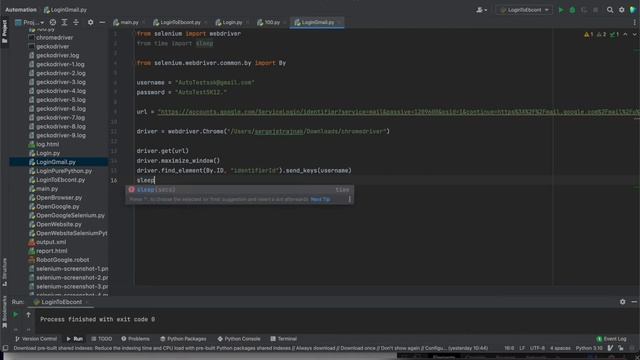Click the url line Google accounts link
The width and height of the screenshot is (640, 360).
coord(398,112)
